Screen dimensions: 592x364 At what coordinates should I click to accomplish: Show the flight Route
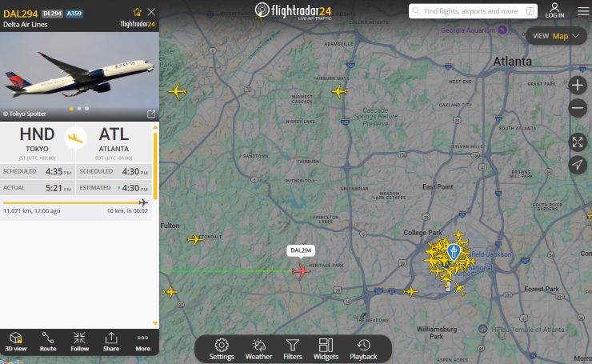tap(48, 342)
